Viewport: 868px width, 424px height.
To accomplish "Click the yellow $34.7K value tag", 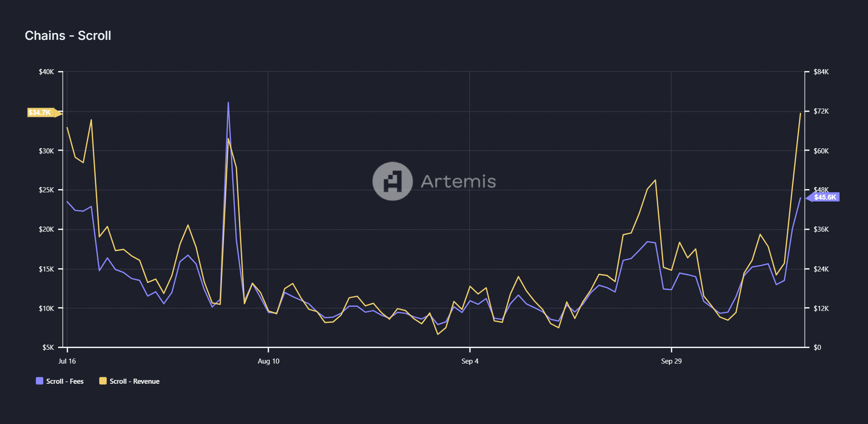I will pos(40,113).
